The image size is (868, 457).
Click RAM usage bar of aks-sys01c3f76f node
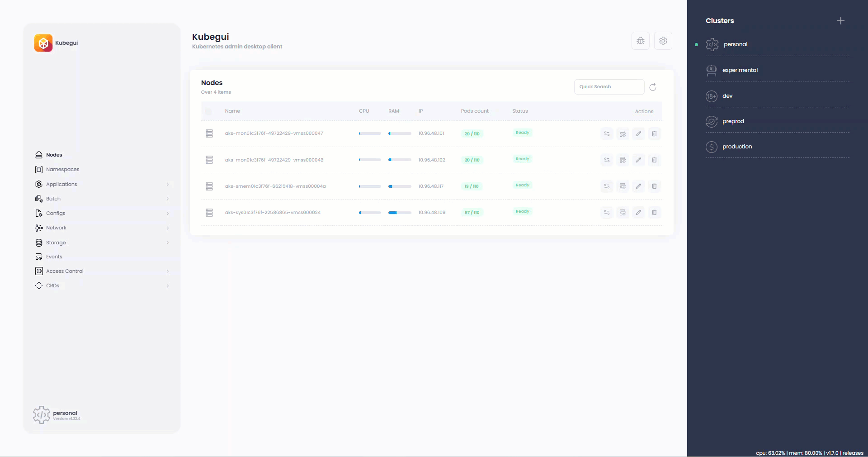tap(400, 213)
